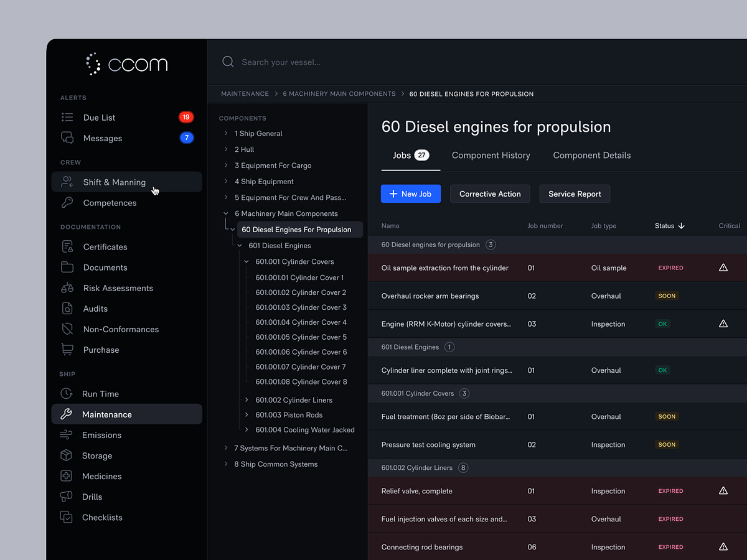The image size is (747, 560).
Task: Click the Competences key icon
Action: [67, 203]
